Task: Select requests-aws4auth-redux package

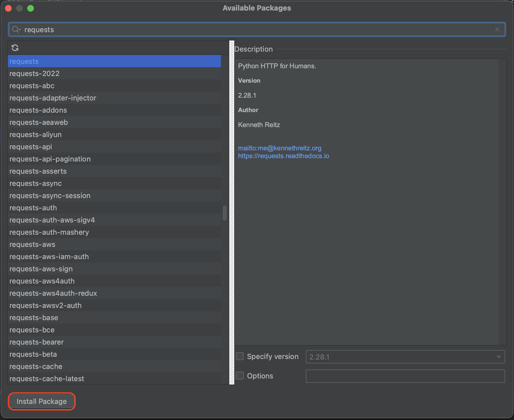Action: [x=114, y=293]
